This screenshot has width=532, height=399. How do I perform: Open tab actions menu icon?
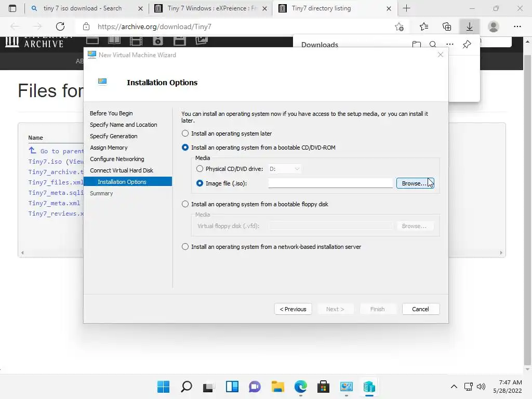pyautogui.click(x=12, y=8)
